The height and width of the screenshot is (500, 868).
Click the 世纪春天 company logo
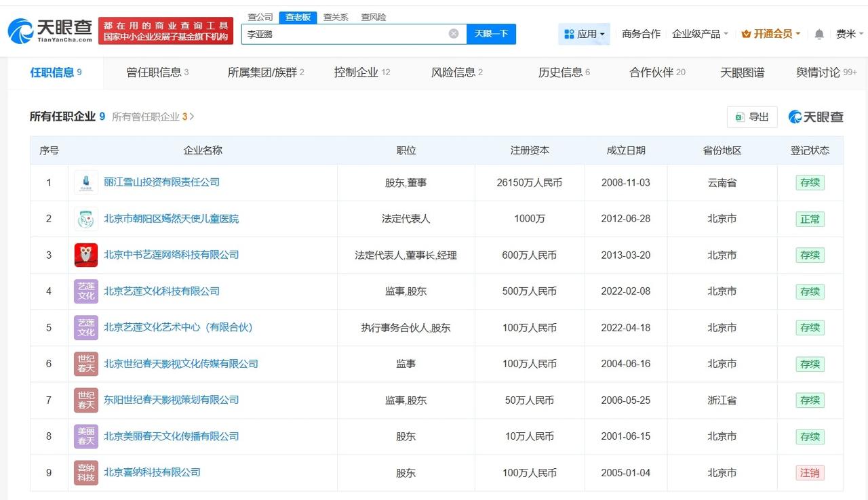[x=85, y=364]
